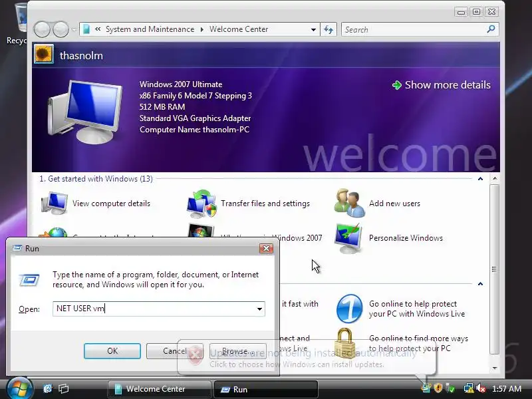
Task: Click Show more details link
Action: pyautogui.click(x=448, y=85)
